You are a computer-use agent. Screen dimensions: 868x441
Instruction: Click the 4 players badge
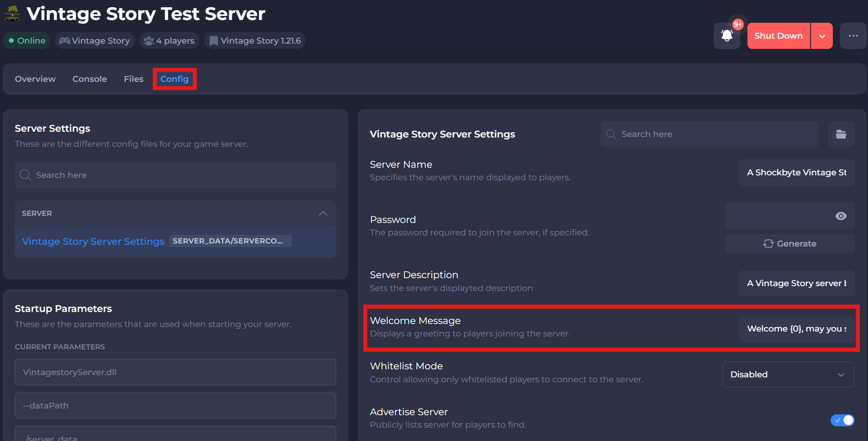(169, 41)
